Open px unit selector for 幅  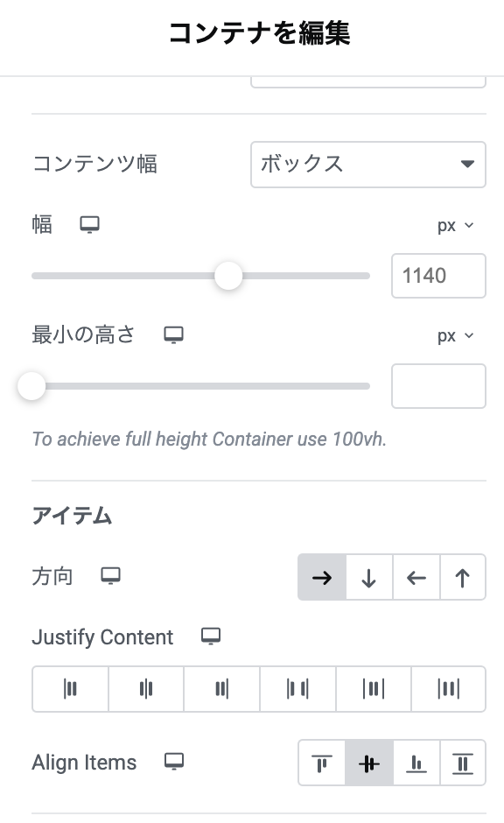[x=455, y=226]
